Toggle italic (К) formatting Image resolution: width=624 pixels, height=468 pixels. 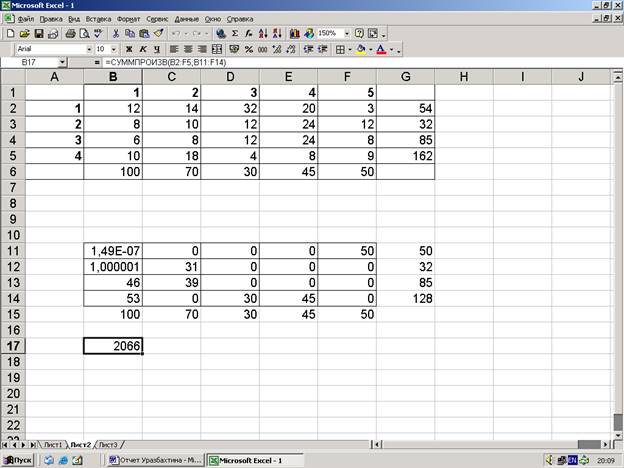143,49
